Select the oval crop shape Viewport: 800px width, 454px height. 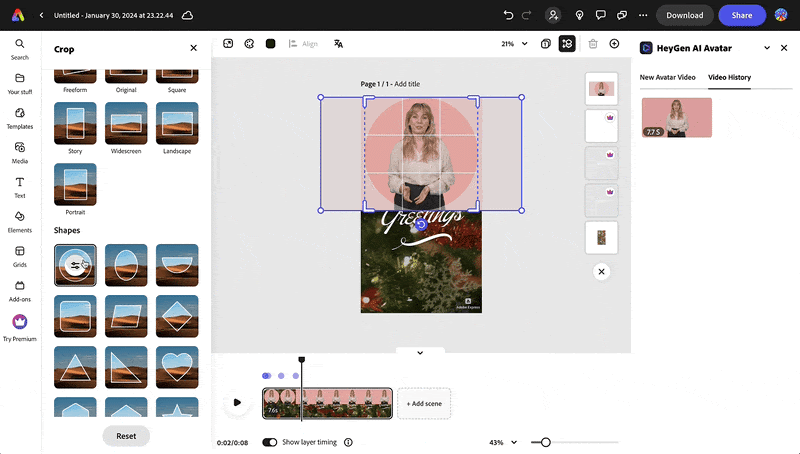(126, 265)
